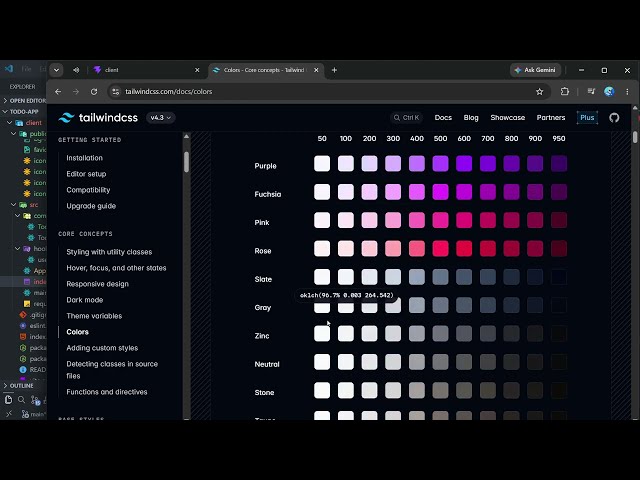The width and height of the screenshot is (640, 480).
Task: Open the Dark mode page
Action: point(84,300)
